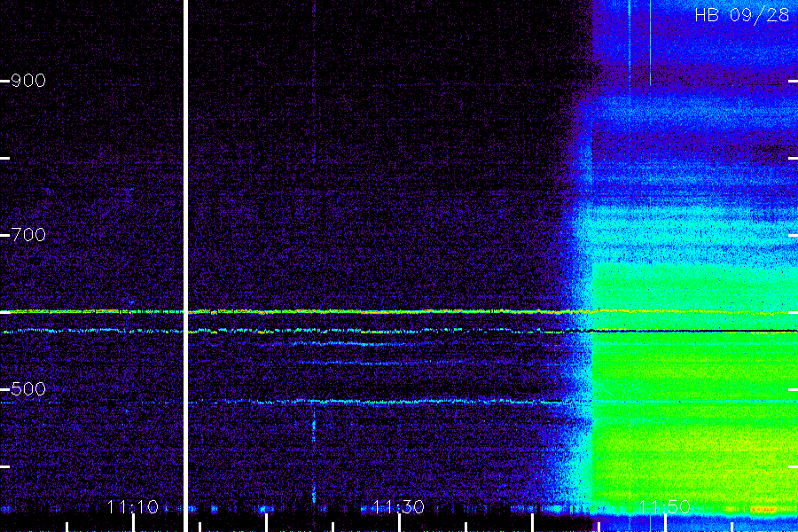Click the 900 frequency axis label
Image resolution: width=798 pixels, height=532 pixels.
pyautogui.click(x=28, y=81)
